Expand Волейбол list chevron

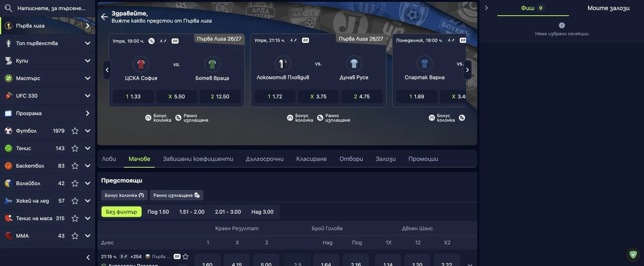[87, 183]
